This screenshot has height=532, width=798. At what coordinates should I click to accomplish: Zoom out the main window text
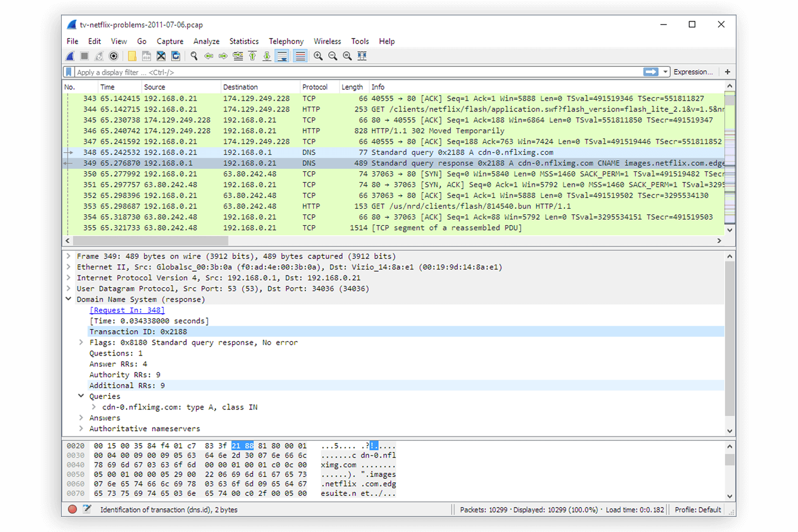point(333,56)
